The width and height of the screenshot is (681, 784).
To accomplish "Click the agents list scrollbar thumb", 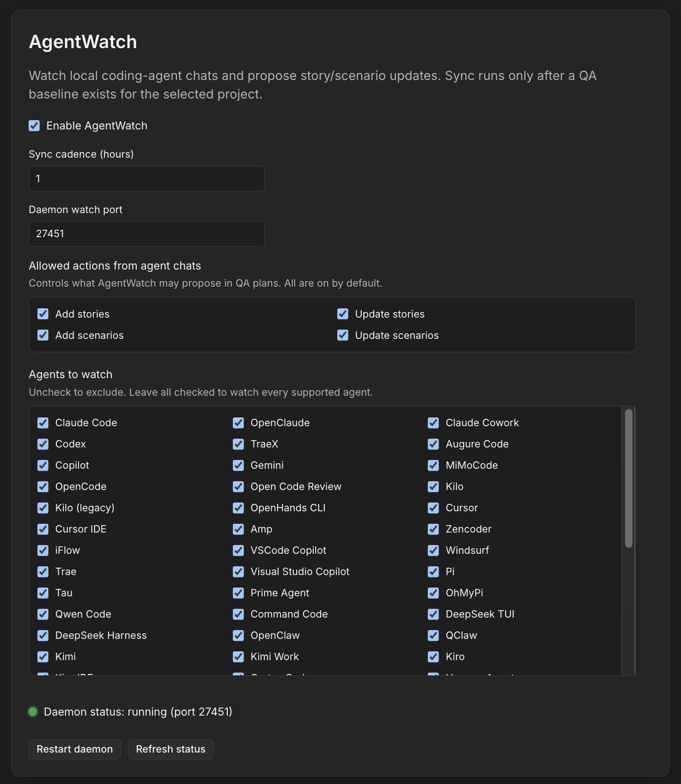I will [628, 478].
